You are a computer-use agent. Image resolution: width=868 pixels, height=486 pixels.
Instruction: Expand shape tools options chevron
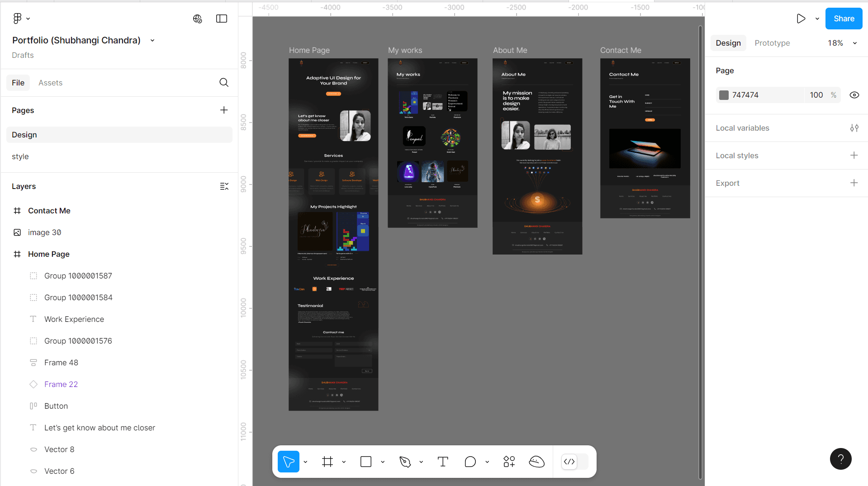pyautogui.click(x=383, y=462)
